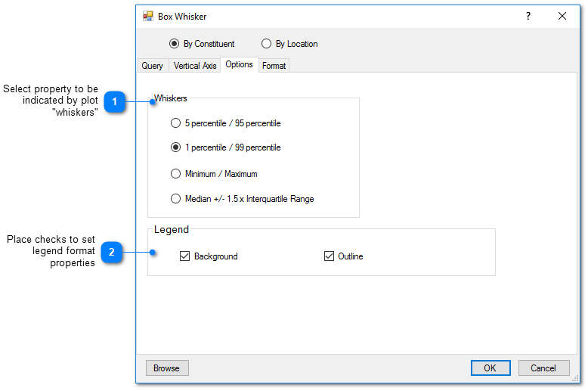Choose 5 percentile / 95 percentile whiskers

pyautogui.click(x=176, y=123)
